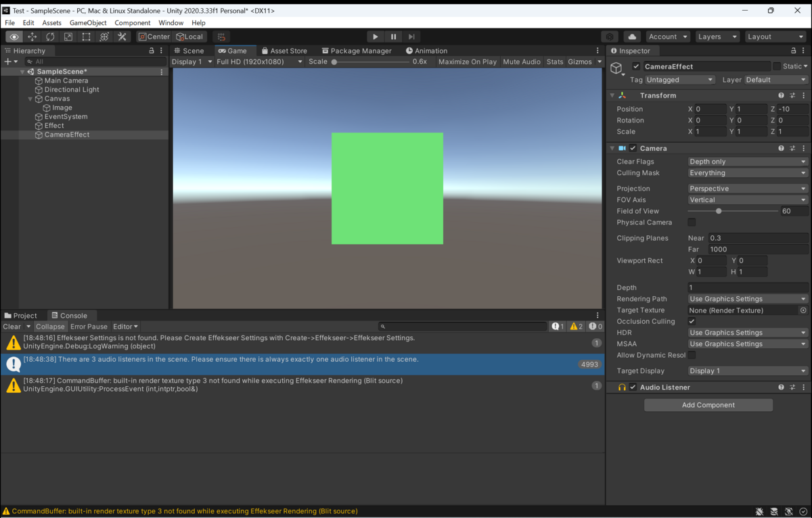812x518 pixels.
Task: Open the FOV Axis dropdown
Action: click(x=748, y=200)
